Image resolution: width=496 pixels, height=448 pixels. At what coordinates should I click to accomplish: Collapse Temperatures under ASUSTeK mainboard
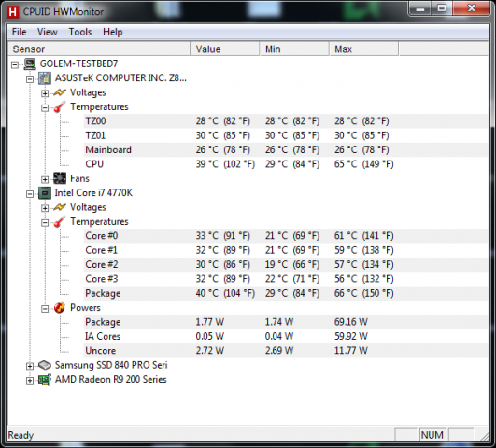coord(45,108)
